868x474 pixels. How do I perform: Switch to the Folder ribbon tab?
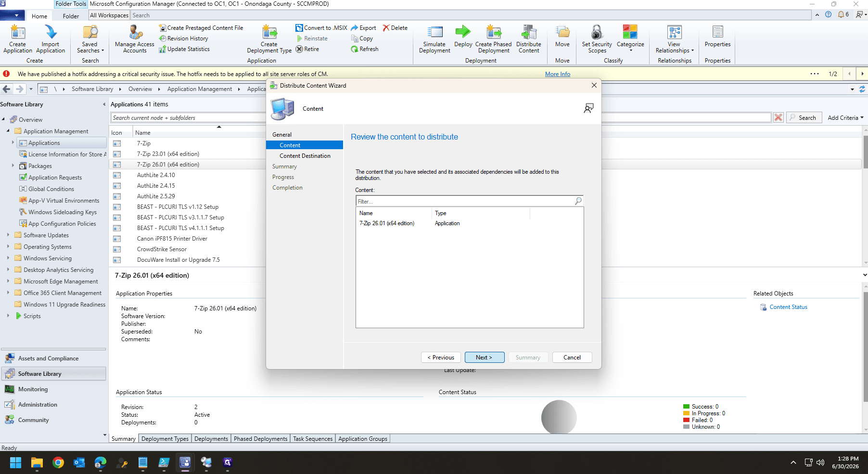71,16
